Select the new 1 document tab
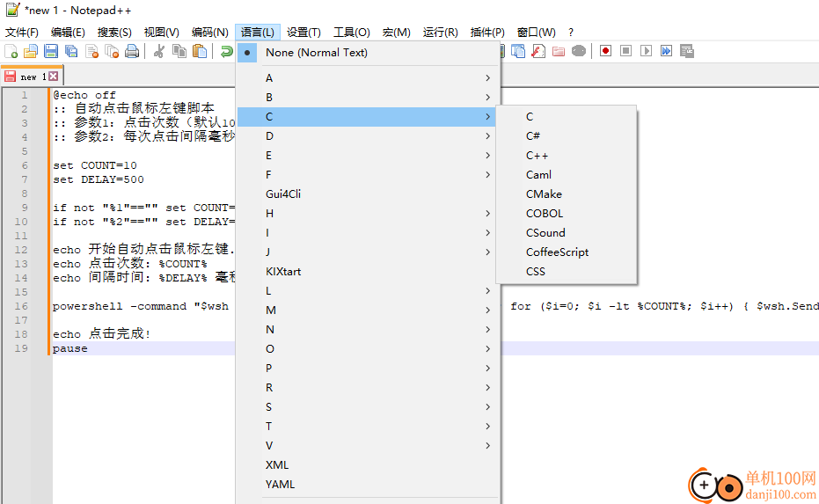819x504 pixels. [x=32, y=77]
